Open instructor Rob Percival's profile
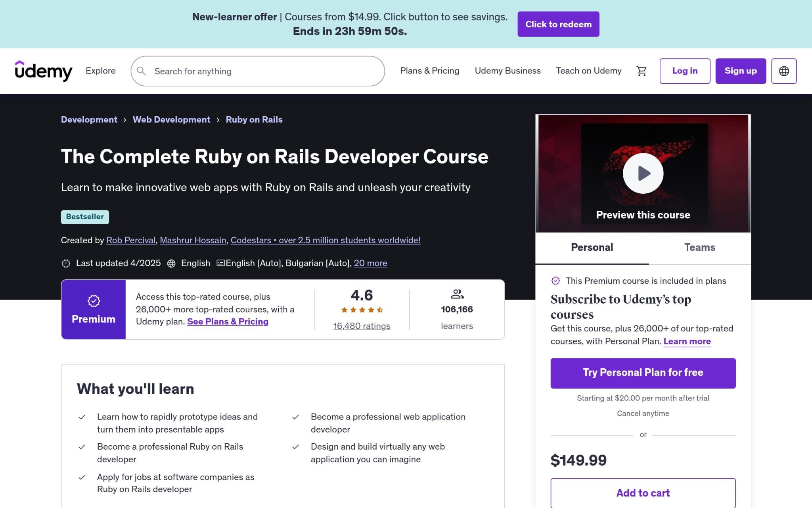Screen dimensions: 812x508 click(x=131, y=240)
